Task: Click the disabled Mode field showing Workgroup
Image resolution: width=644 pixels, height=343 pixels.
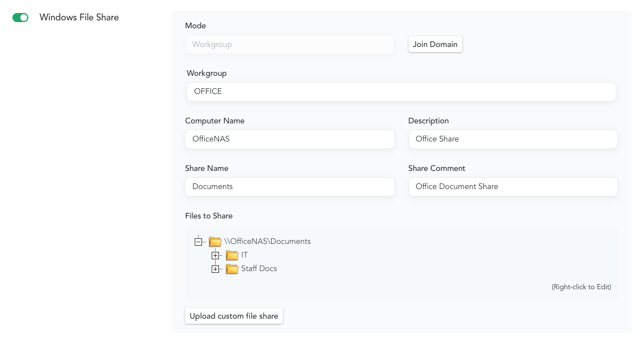Action: [290, 44]
